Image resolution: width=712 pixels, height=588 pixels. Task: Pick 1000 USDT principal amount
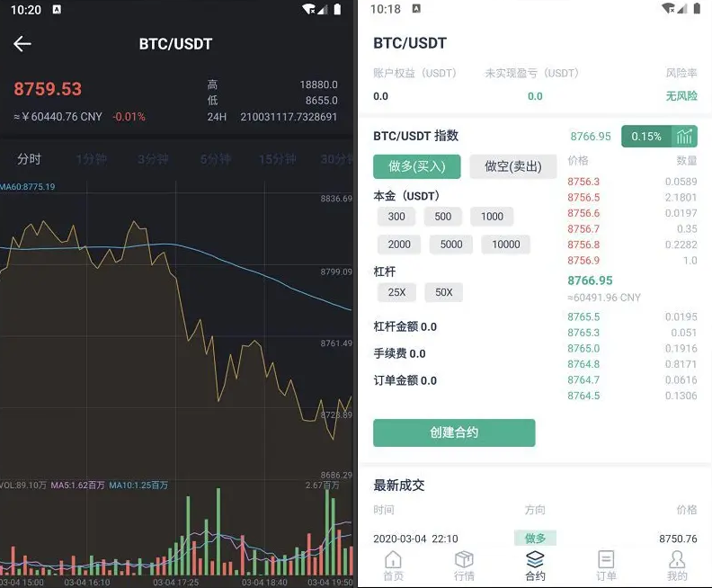coord(492,217)
